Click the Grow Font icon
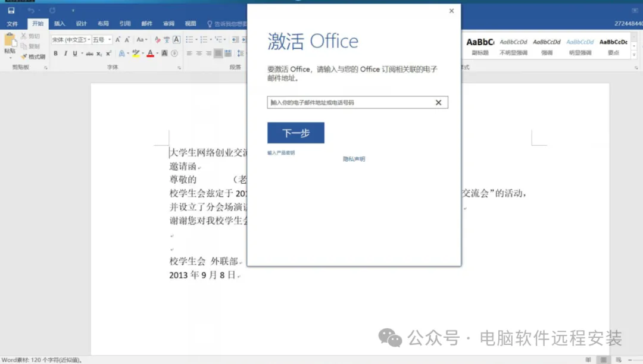The image size is (643, 364). coord(118,40)
